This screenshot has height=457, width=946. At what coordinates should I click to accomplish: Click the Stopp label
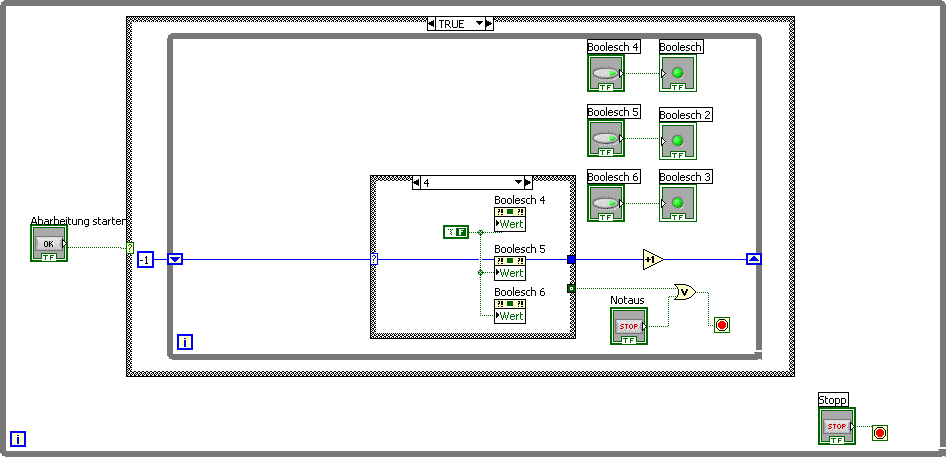click(x=833, y=400)
